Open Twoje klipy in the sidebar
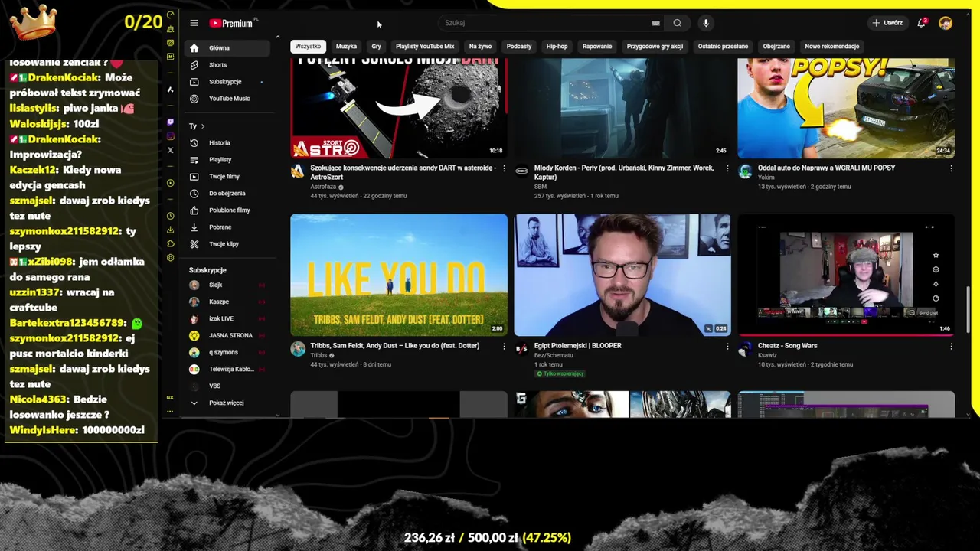The width and height of the screenshot is (980, 551). [227, 244]
